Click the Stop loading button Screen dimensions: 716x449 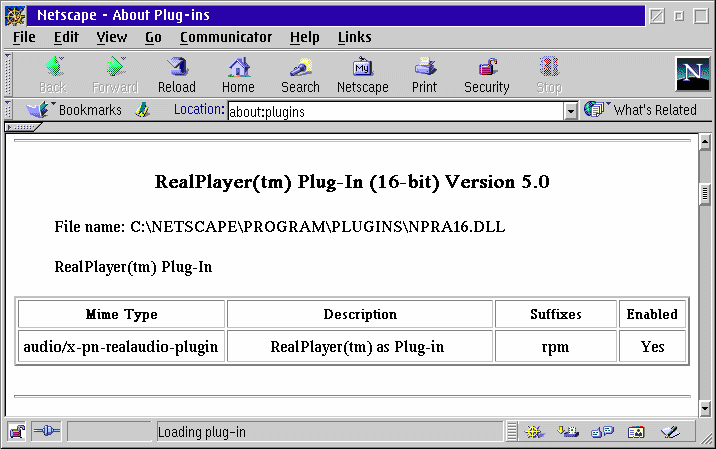tap(549, 75)
